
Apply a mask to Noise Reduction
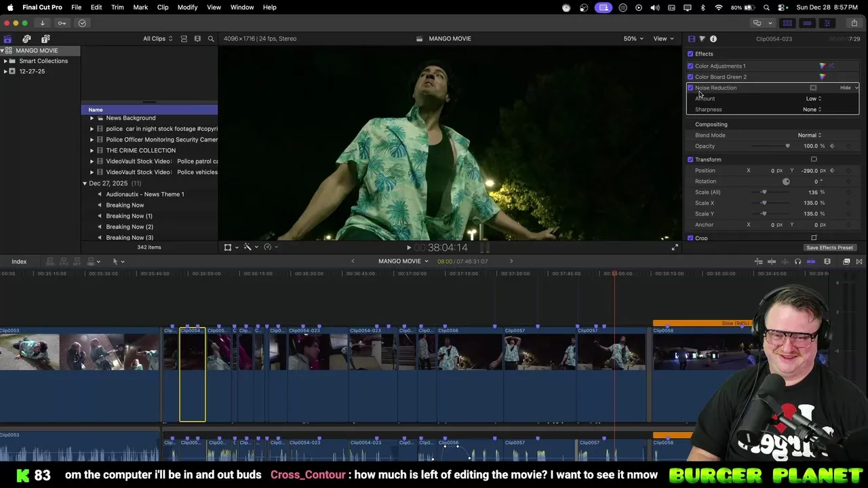click(813, 87)
